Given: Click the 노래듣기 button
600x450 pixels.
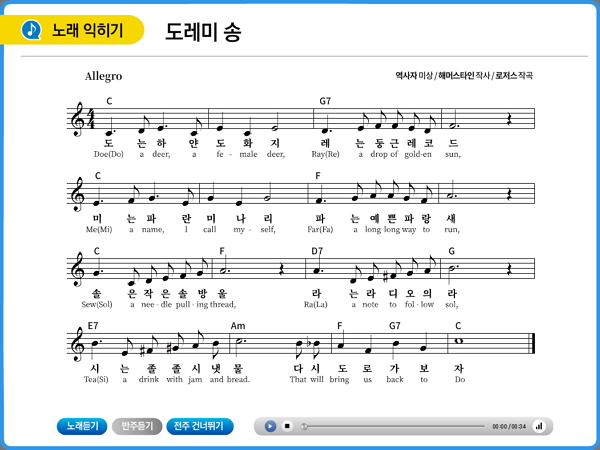Looking at the screenshot, I should pyautogui.click(x=82, y=426).
